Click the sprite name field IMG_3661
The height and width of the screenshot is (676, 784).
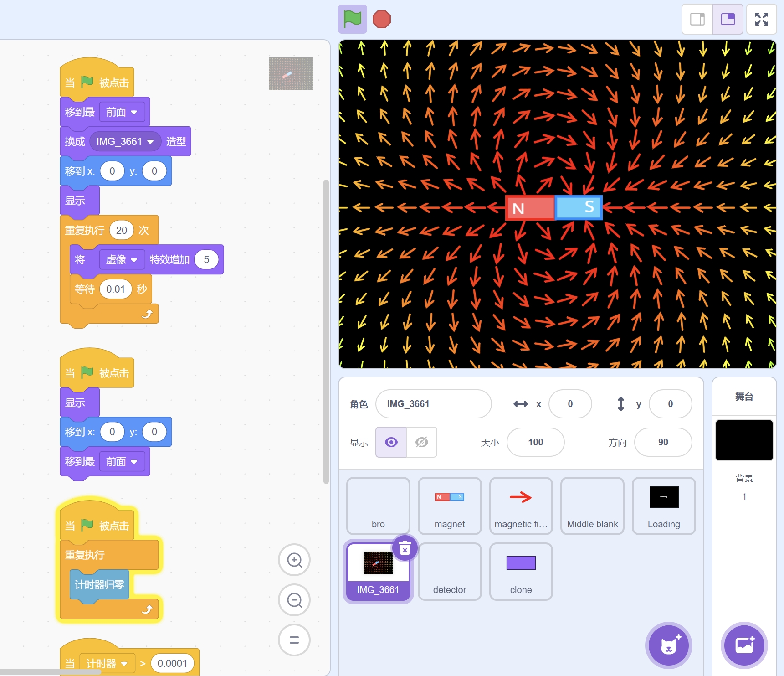click(433, 404)
